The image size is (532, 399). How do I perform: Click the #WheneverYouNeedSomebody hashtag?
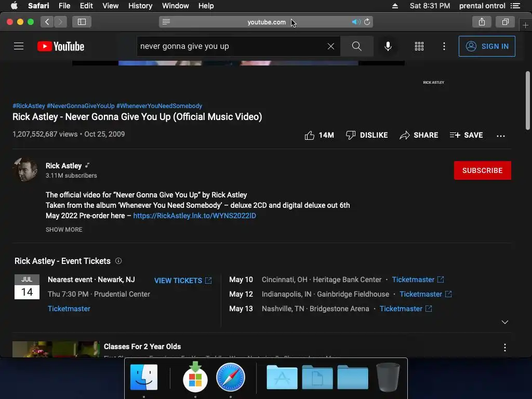tap(159, 106)
